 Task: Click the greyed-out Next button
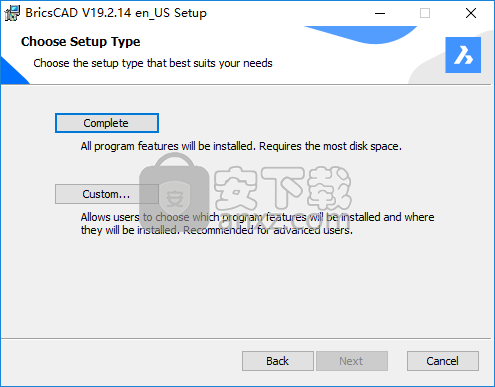[x=352, y=361]
